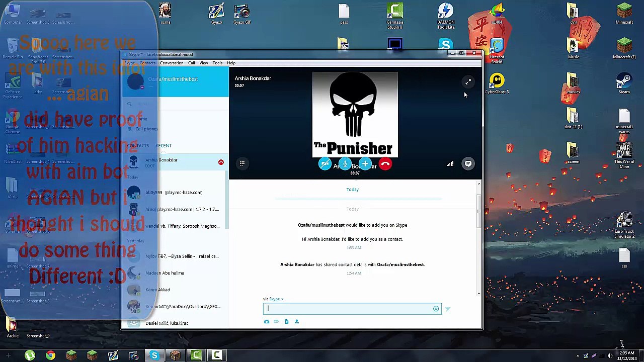Click the send message arrow icon

pos(447,309)
